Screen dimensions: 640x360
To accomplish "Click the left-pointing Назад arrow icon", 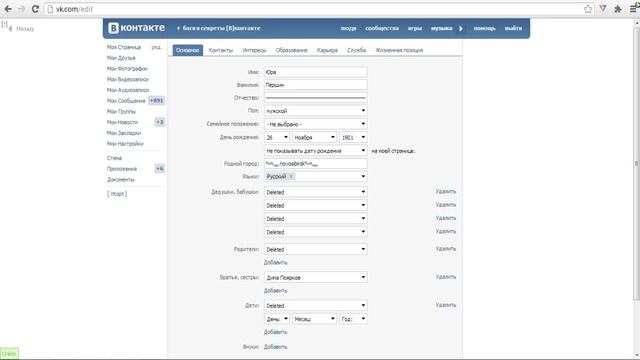I will [x=10, y=29].
